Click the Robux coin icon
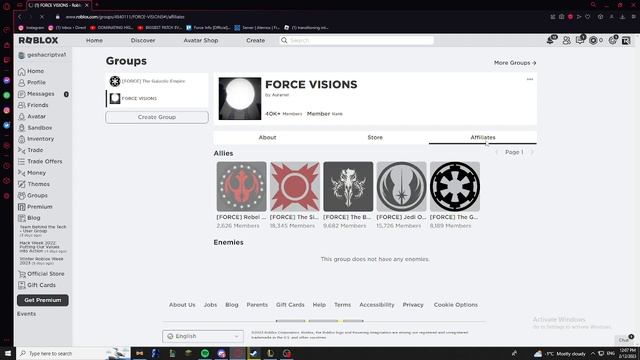The width and height of the screenshot is (640, 360). coord(593,40)
